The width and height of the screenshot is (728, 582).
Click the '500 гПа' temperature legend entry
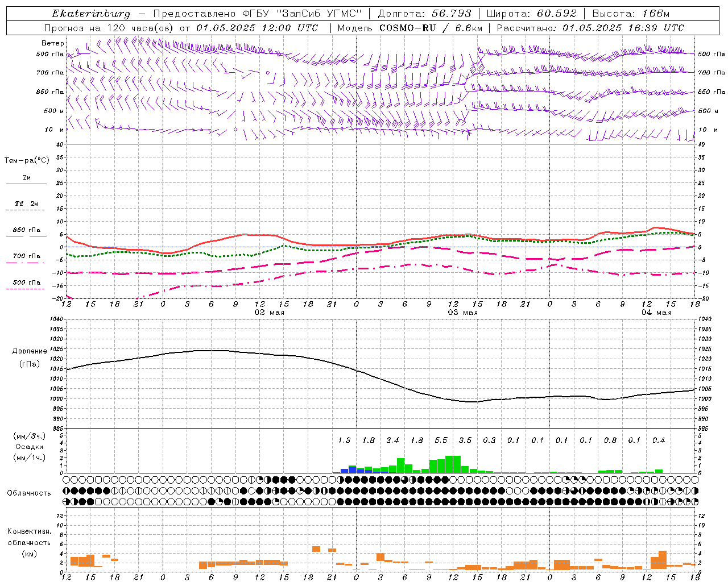point(27,282)
